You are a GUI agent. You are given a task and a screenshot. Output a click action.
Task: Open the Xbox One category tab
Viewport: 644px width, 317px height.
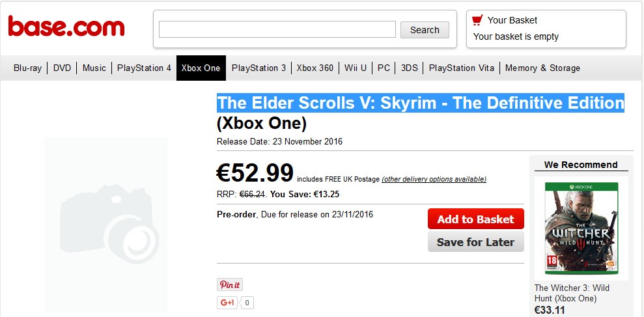point(201,68)
